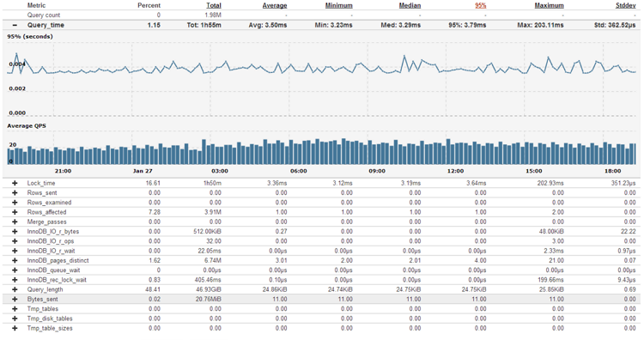Click the 405.46ms rec_lock_wait total

(x=208, y=280)
